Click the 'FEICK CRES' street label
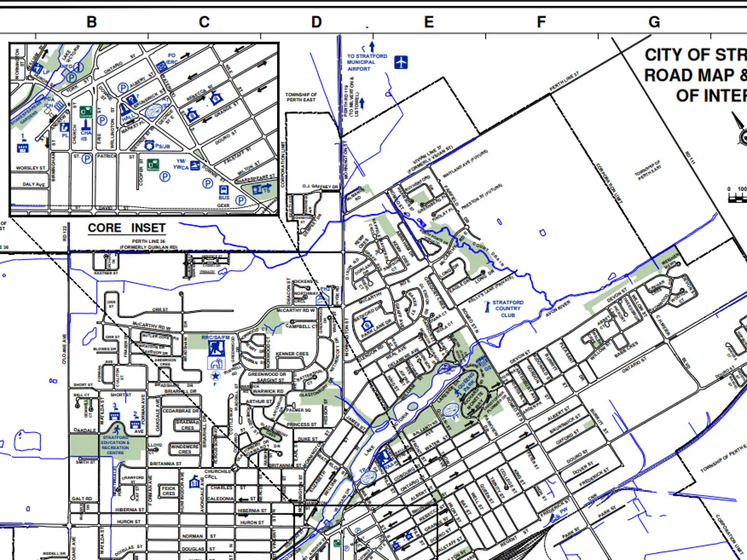This screenshot has width=747, height=560. [169, 491]
